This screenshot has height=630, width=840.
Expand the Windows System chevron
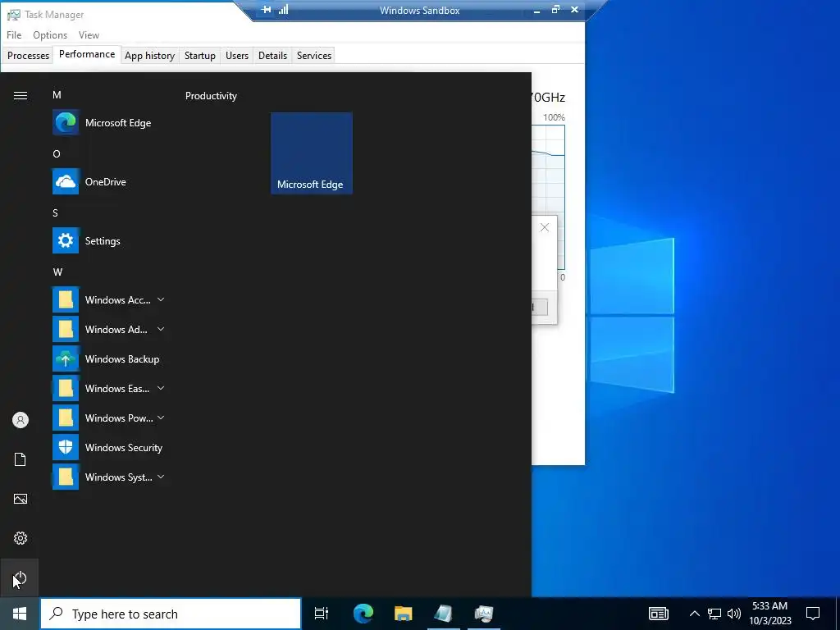(161, 477)
